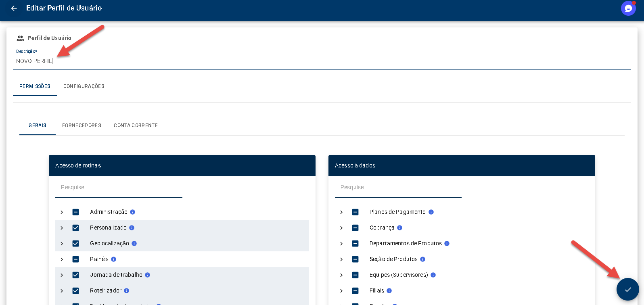Switch to the Configurações tab
This screenshot has height=305, width=644.
(84, 86)
